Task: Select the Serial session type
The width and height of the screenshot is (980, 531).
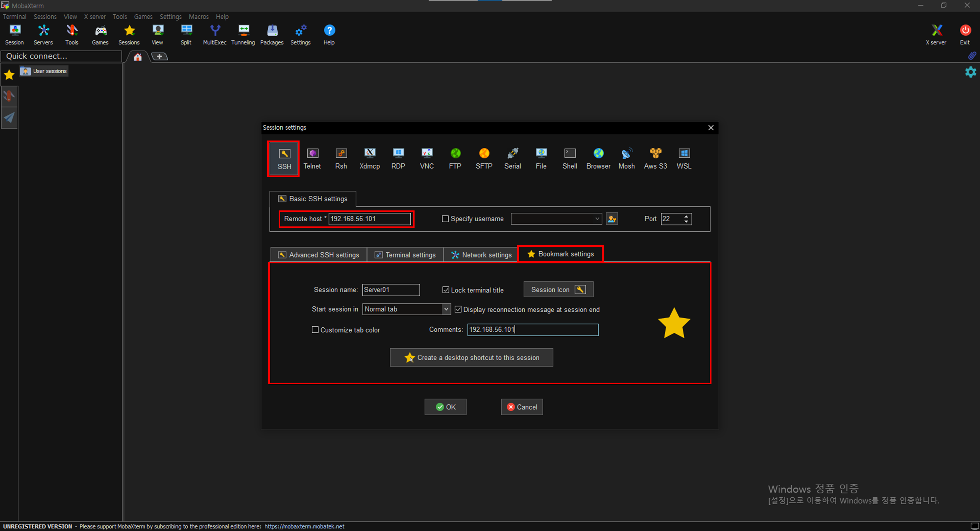Action: click(512, 158)
